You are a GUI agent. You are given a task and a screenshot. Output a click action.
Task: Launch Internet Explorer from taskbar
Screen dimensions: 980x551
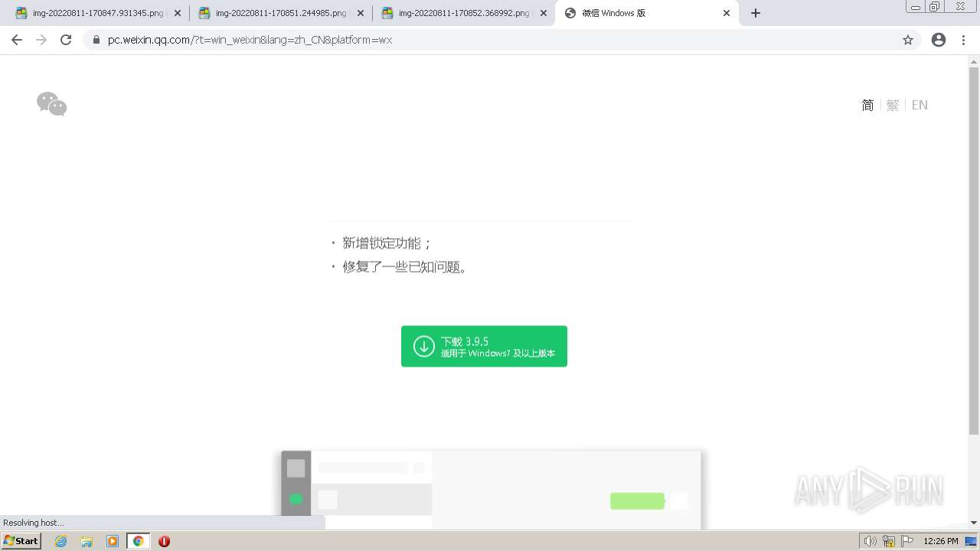click(61, 541)
